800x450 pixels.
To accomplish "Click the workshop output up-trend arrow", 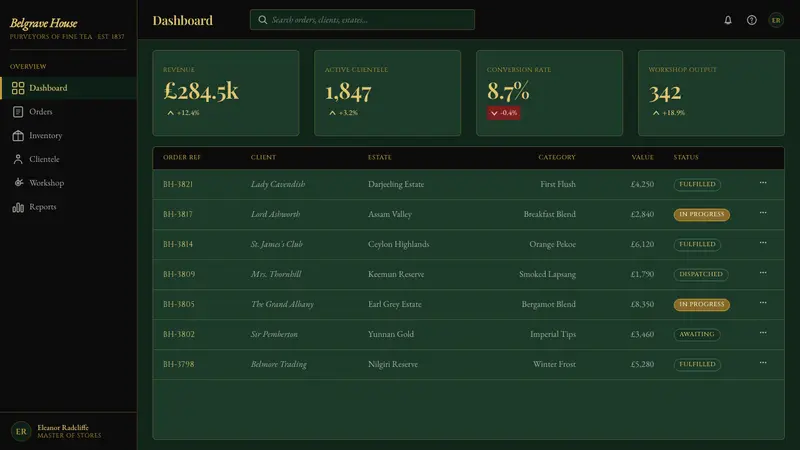I will coord(656,113).
